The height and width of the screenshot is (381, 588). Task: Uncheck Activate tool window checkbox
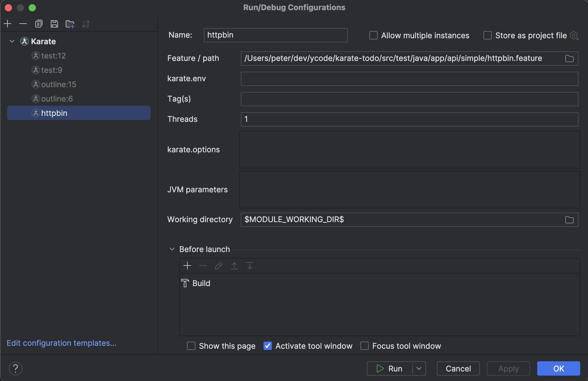pyautogui.click(x=268, y=346)
